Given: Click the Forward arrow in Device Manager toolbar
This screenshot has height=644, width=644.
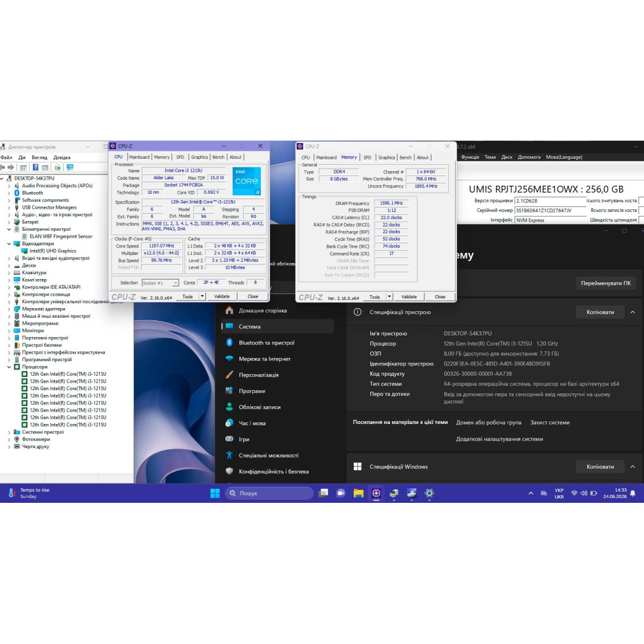Looking at the screenshot, I should tap(11, 167).
